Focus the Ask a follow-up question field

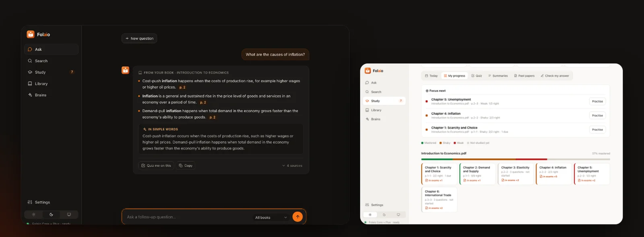(x=187, y=217)
